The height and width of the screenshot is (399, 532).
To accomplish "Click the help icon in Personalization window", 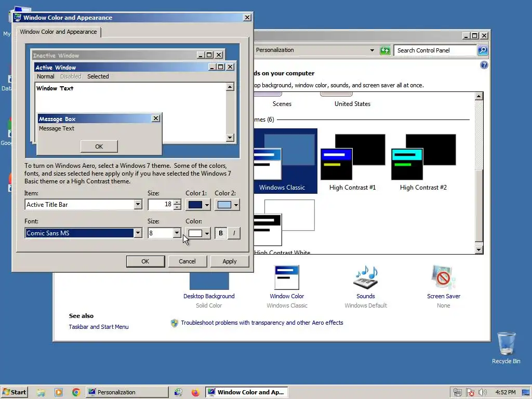I will click(x=484, y=65).
